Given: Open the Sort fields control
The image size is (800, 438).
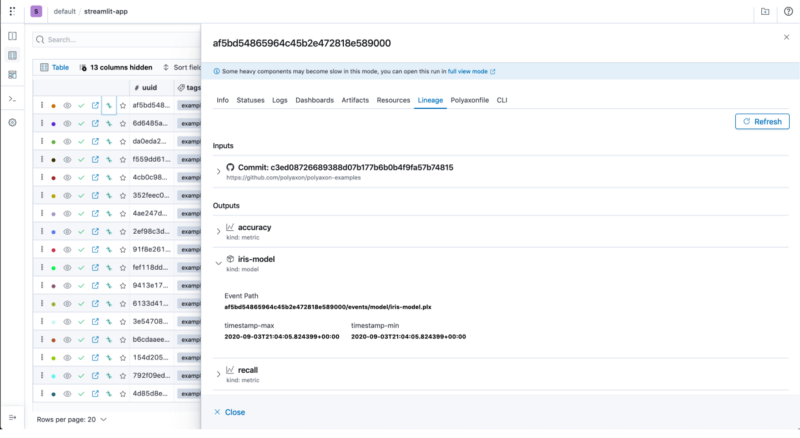Looking at the screenshot, I should (182, 67).
